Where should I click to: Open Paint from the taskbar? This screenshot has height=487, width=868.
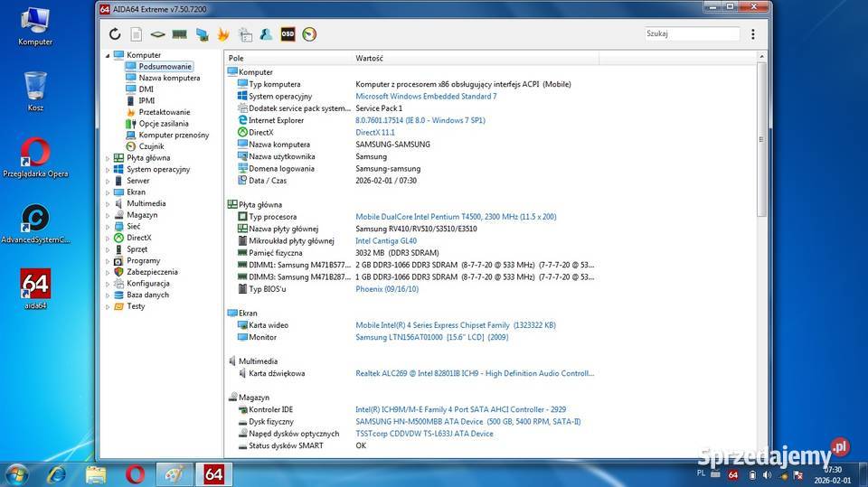coord(175,474)
